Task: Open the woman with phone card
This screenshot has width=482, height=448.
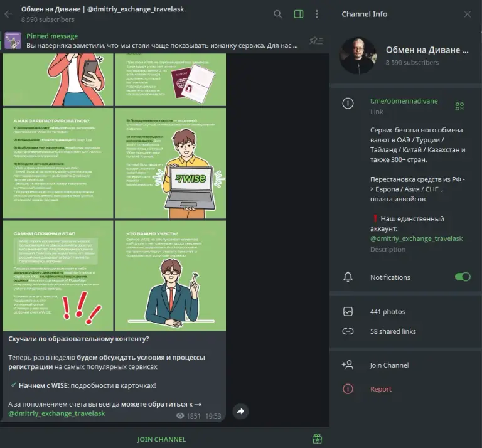Action: [x=58, y=80]
